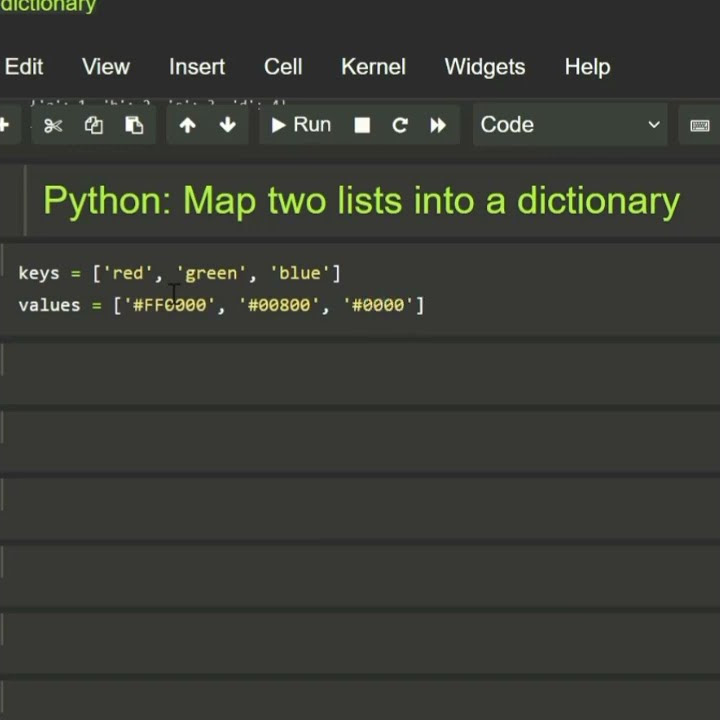
Task: Click the '#00800' value in the list
Action: point(279,305)
